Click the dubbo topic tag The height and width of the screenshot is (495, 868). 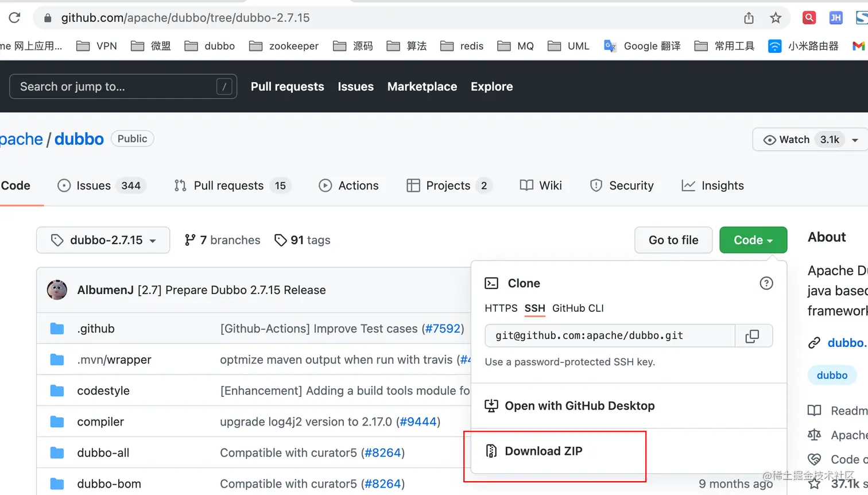(x=832, y=375)
